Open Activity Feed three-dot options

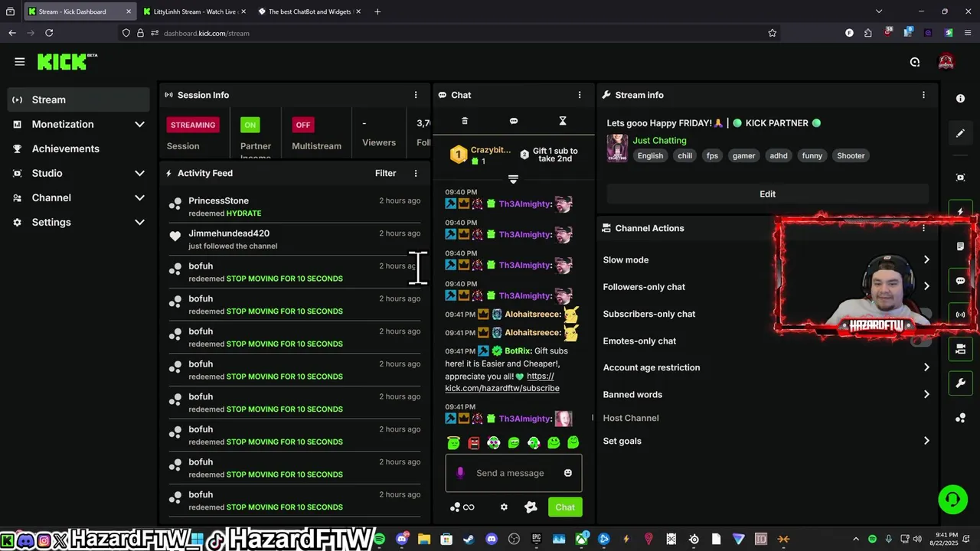tap(416, 173)
